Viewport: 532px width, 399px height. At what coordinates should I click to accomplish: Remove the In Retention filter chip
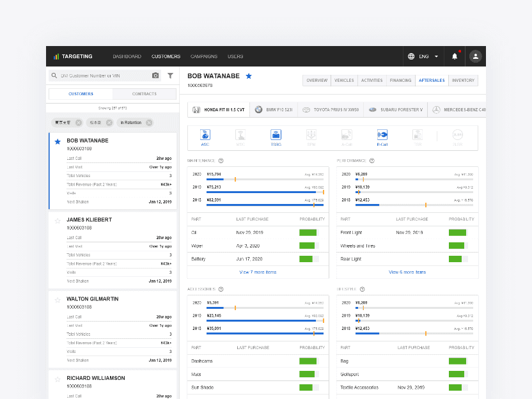[149, 123]
